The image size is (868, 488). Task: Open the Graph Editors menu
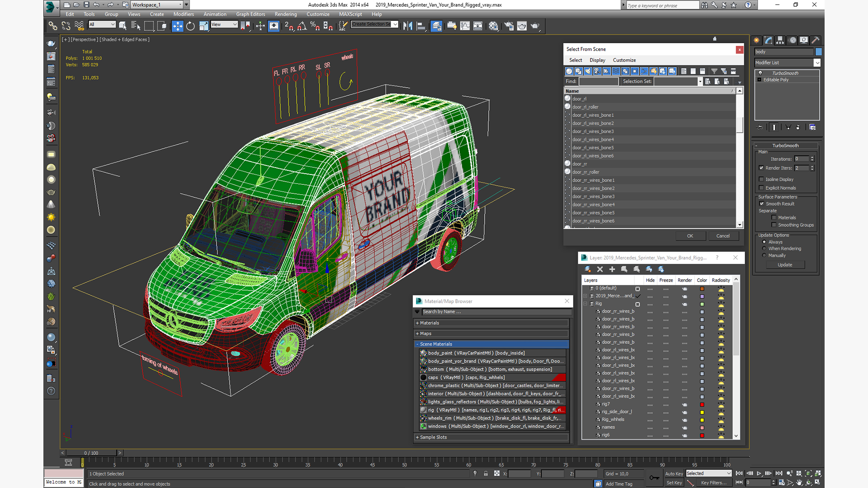(x=250, y=14)
